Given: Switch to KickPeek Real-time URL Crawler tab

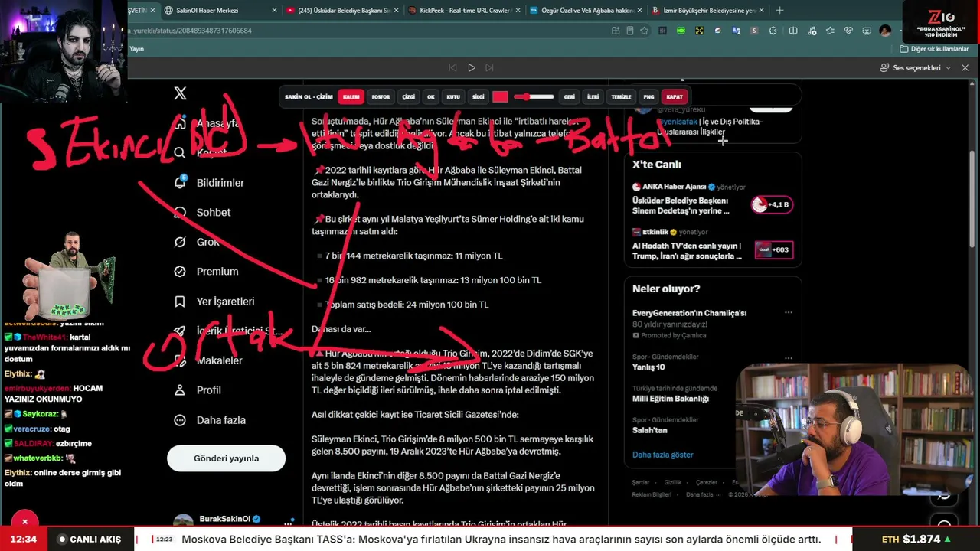Looking at the screenshot, I should tap(463, 11).
